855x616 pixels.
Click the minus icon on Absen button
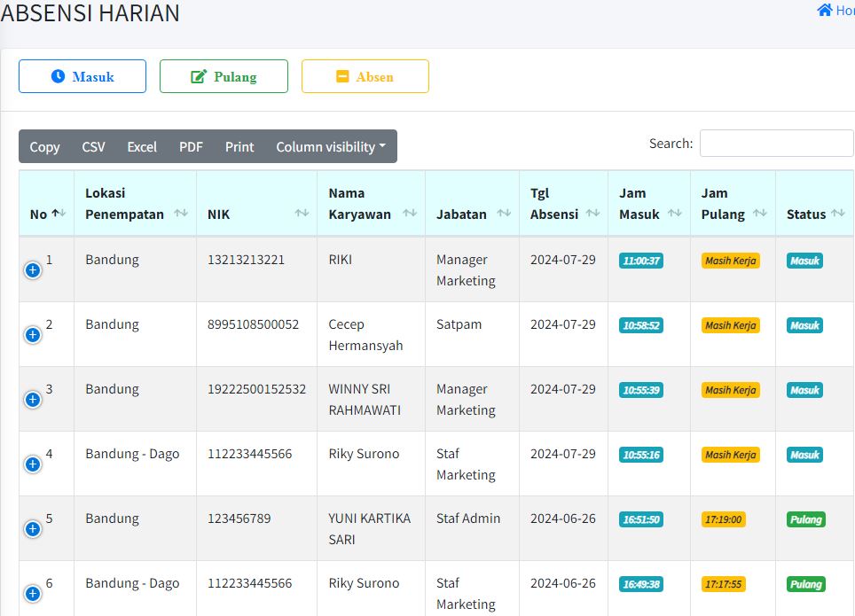(342, 76)
